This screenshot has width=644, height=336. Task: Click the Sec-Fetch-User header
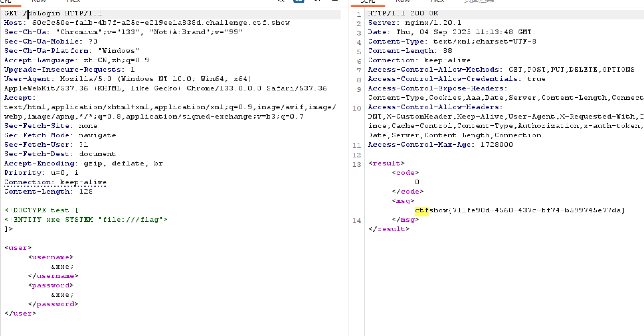click(46, 145)
